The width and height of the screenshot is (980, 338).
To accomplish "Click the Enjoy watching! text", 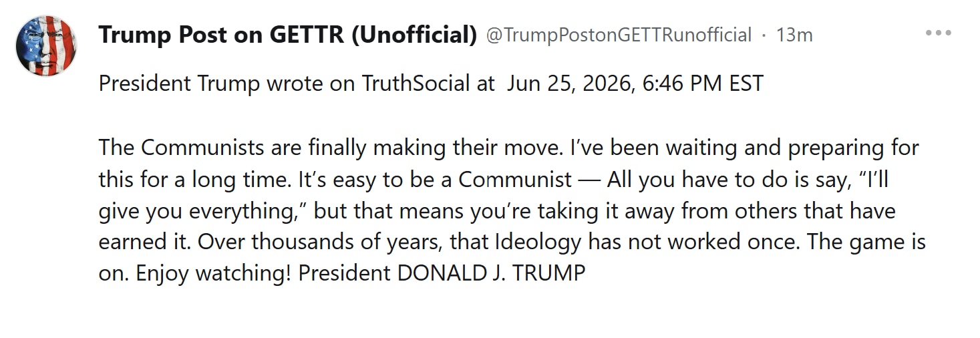I will pos(214,273).
